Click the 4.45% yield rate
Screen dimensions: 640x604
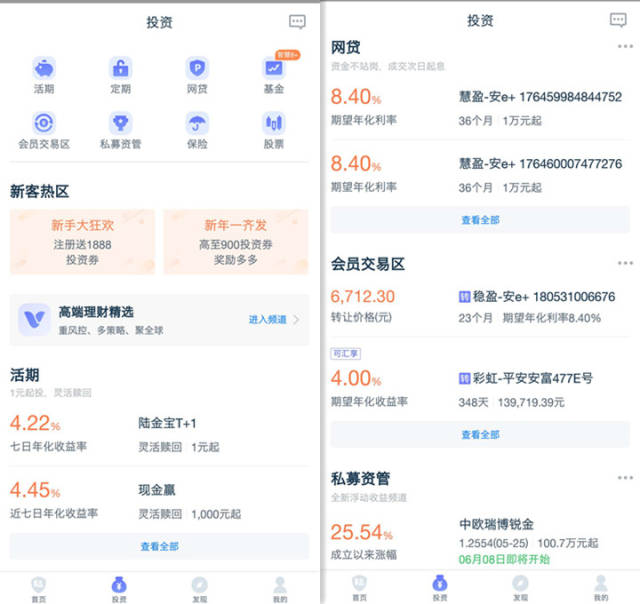(35, 490)
